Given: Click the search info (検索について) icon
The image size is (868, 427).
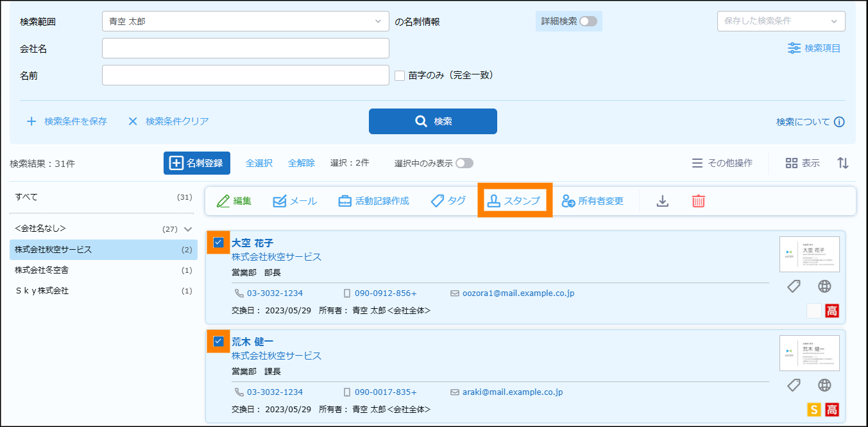Looking at the screenshot, I should pyautogui.click(x=839, y=122).
